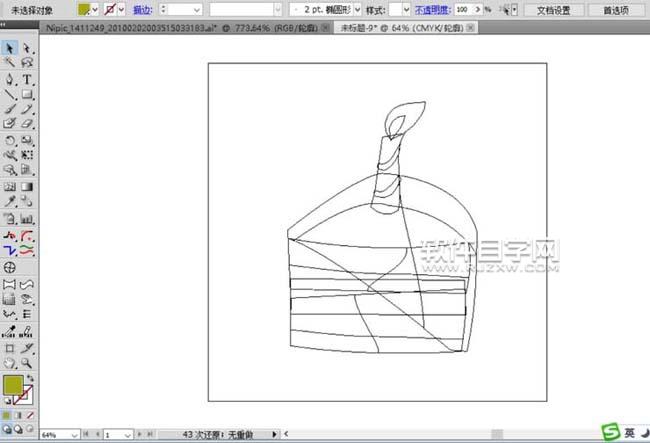Collapse the tools panel with double-arrow

point(3,25)
